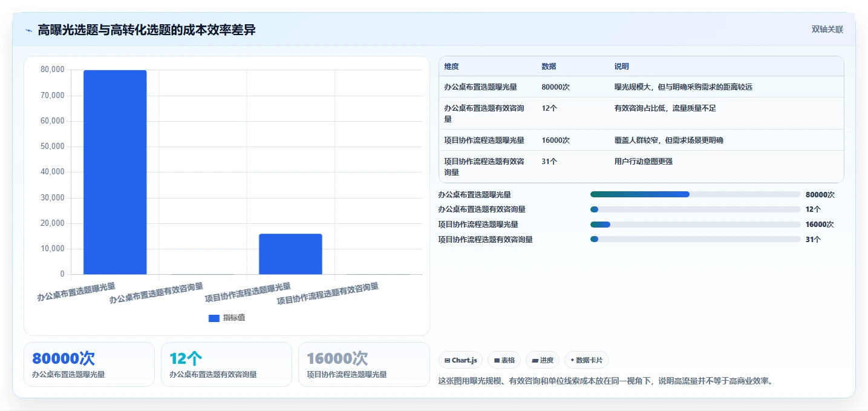Click the 办公桌布置选题曝光量 progress bar

[696, 194]
